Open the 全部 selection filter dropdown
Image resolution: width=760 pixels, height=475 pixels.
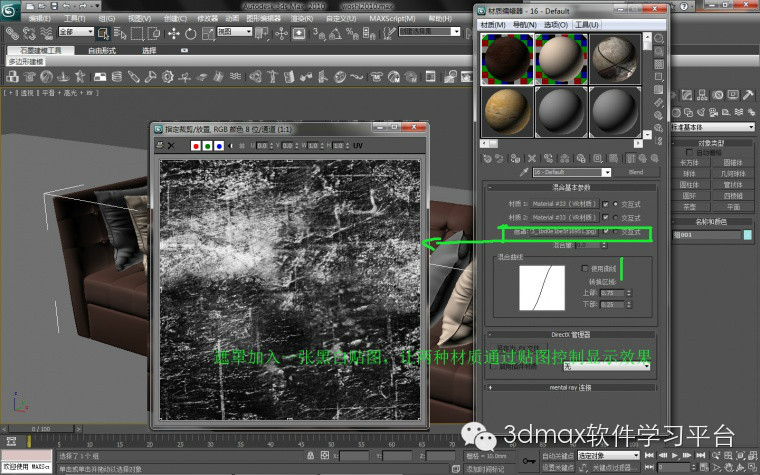point(76,32)
